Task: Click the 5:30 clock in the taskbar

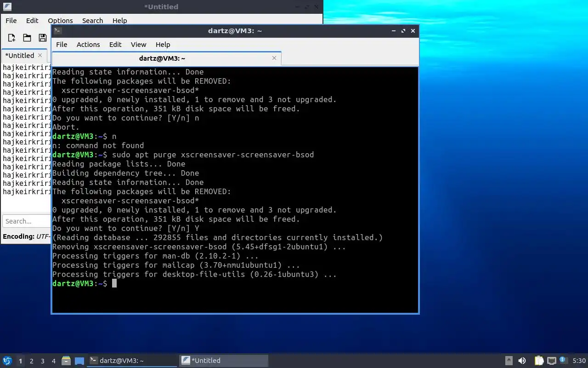Action: (579, 361)
